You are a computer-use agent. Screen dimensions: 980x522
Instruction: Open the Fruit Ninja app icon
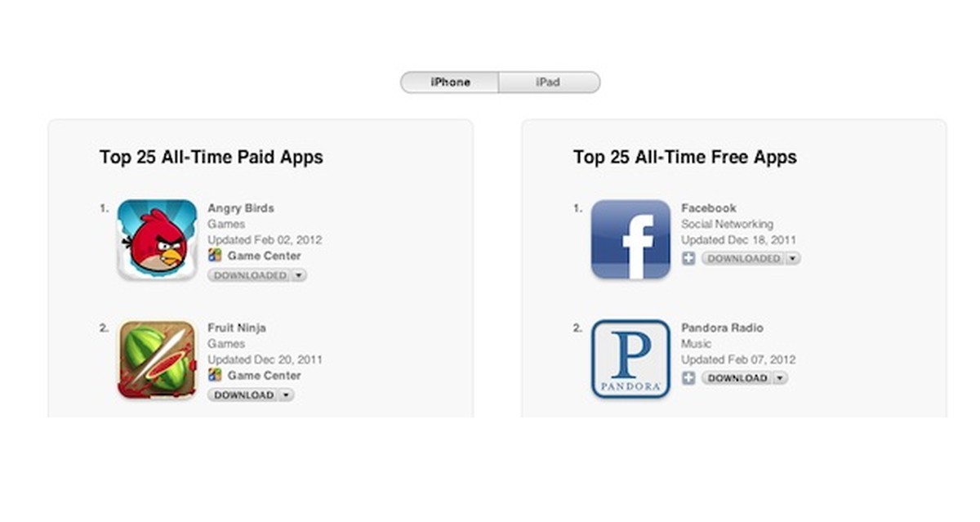pos(157,359)
